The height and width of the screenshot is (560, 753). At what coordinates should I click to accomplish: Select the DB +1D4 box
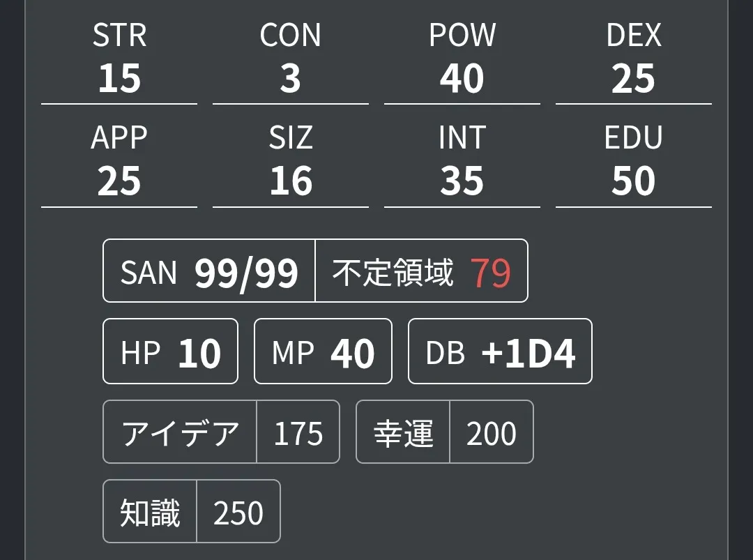coord(500,352)
